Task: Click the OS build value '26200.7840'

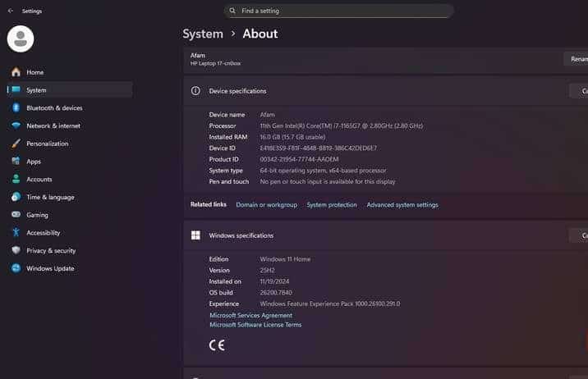Action: (276, 293)
